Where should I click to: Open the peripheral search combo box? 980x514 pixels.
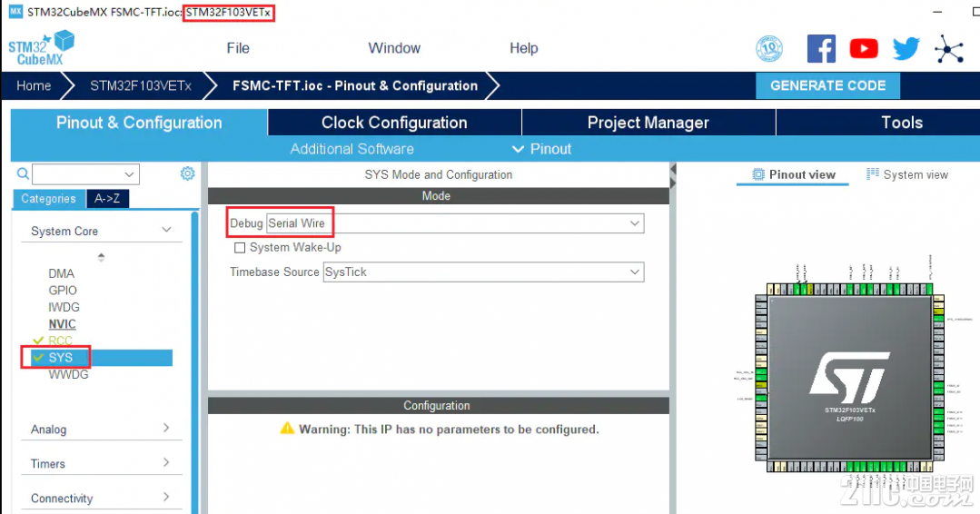tap(85, 174)
